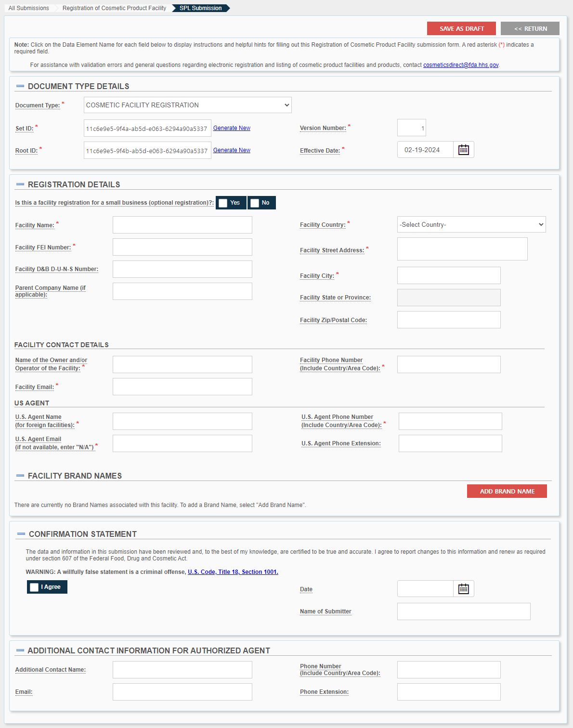Viewport: 573px width, 728px height.
Task: Collapse the Additional Contact Information section icon
Action: point(20,650)
